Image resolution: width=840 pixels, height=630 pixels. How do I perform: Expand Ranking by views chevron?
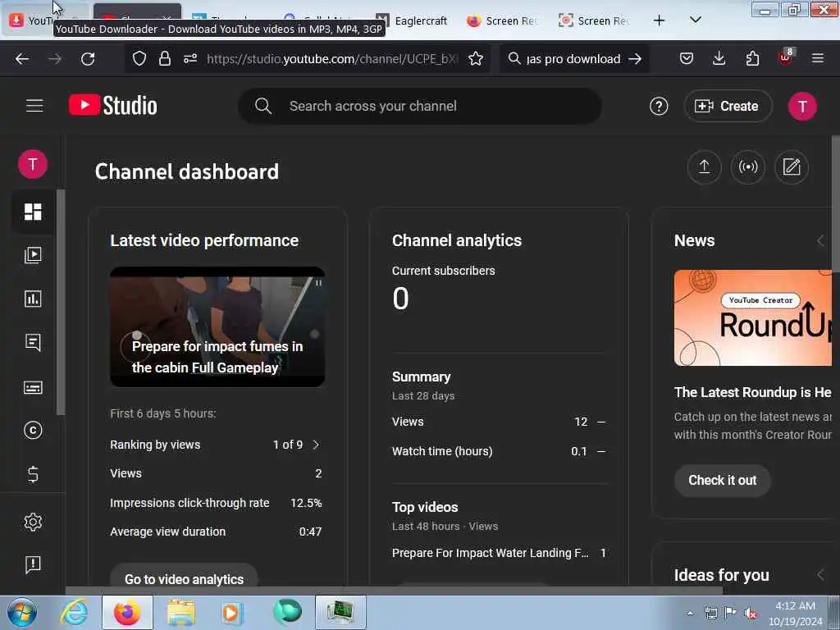click(316, 445)
